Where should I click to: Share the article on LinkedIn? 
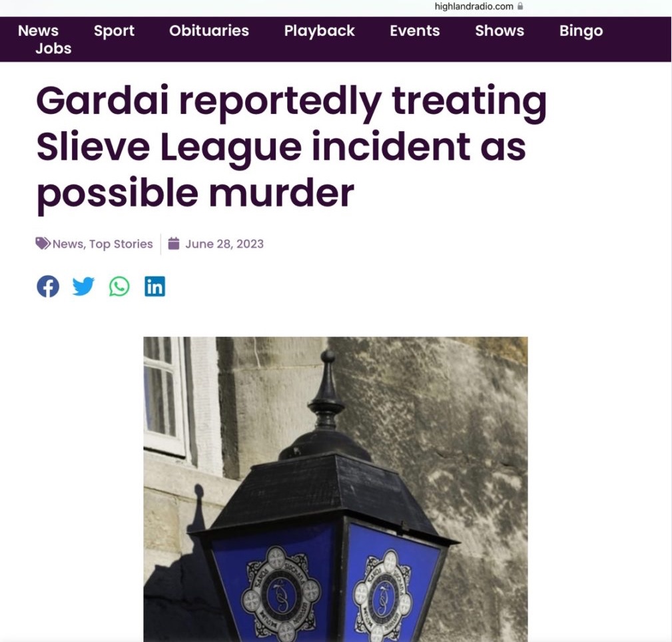point(155,286)
